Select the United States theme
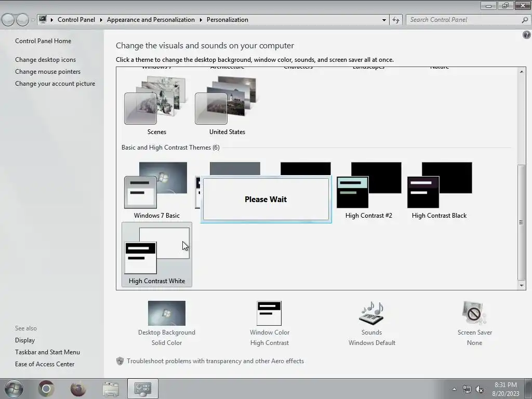This screenshot has height=399, width=532. coord(227,105)
